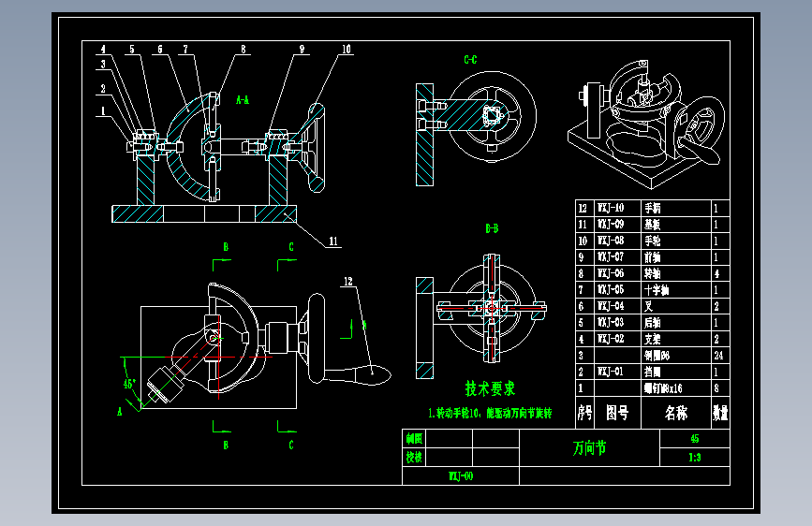Select part number WXJ-08 in parts list
The image size is (812, 526).
pos(611,241)
